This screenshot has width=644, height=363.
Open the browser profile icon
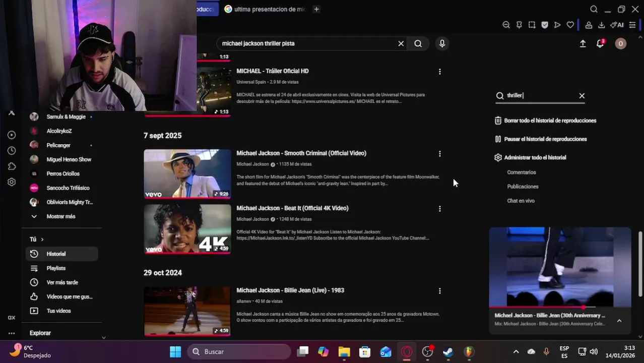(x=589, y=25)
